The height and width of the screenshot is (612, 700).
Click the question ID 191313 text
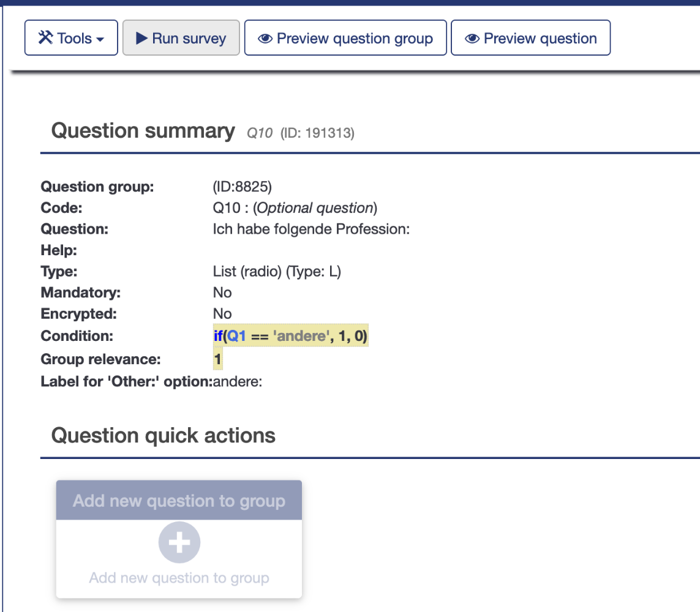click(317, 133)
